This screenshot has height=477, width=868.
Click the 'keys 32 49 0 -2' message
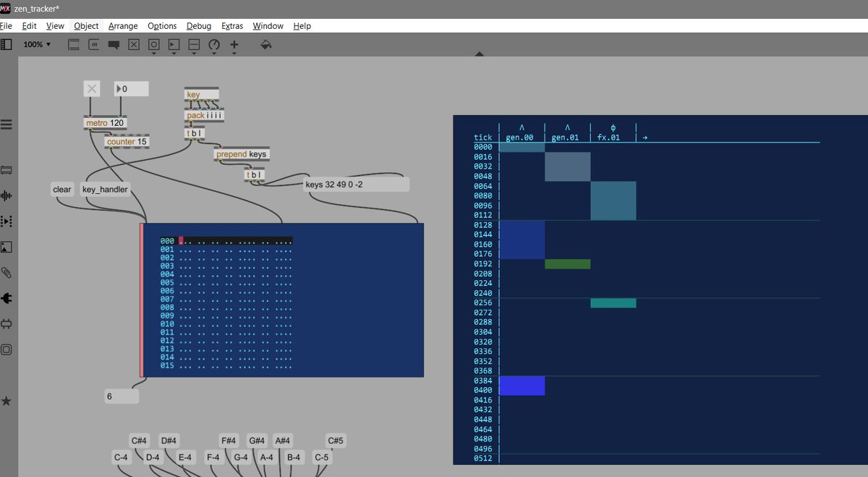tap(357, 185)
